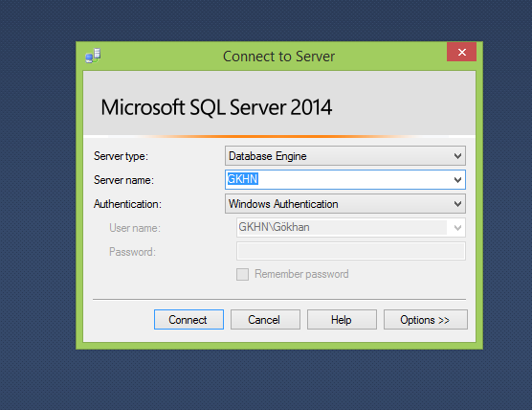Cancel the server connection dialog
The width and height of the screenshot is (532, 410).
pyautogui.click(x=265, y=319)
